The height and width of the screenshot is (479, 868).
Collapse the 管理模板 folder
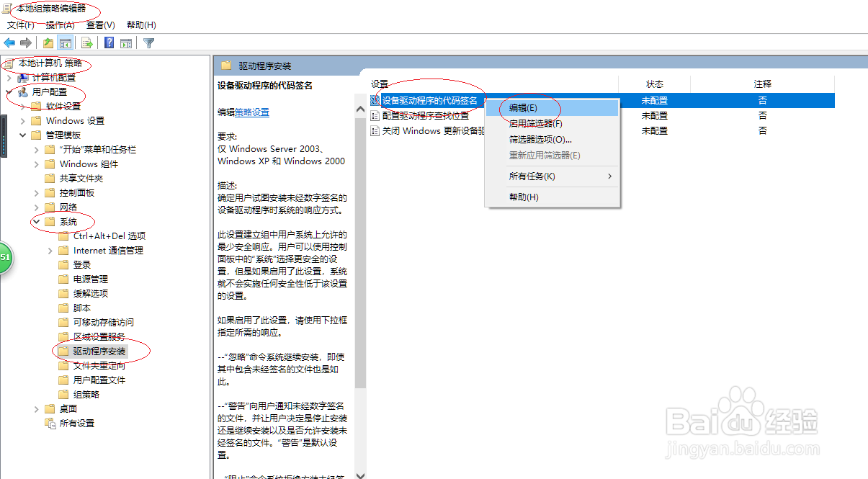click(x=22, y=135)
